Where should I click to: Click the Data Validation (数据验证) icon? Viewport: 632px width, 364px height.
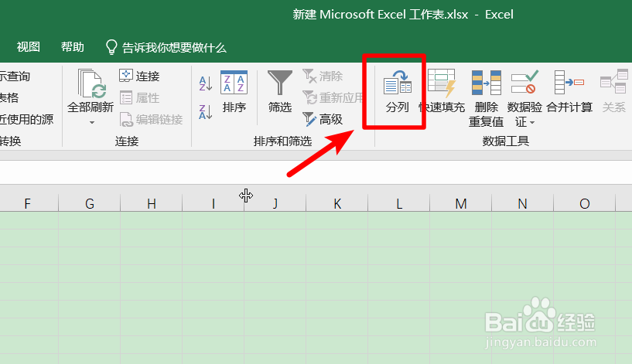524,82
